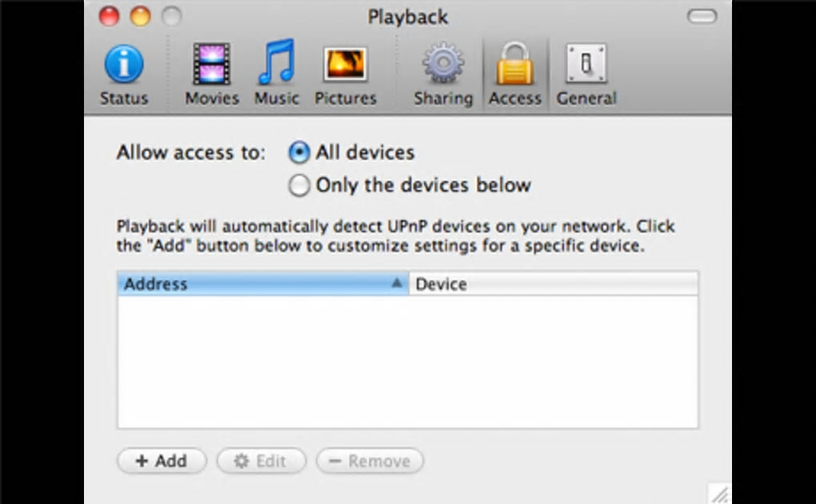Click the Edit button

click(261, 461)
